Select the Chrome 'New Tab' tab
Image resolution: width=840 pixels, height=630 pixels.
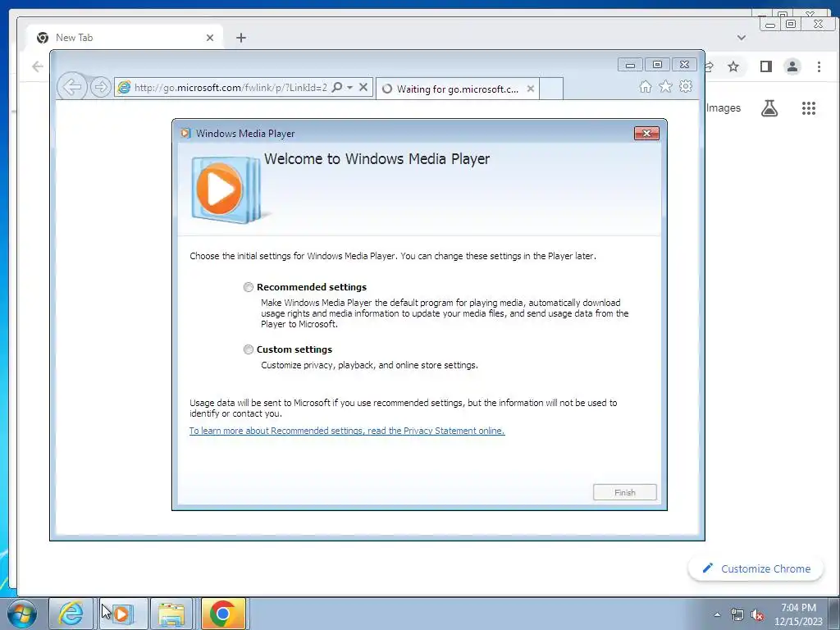[x=125, y=38]
